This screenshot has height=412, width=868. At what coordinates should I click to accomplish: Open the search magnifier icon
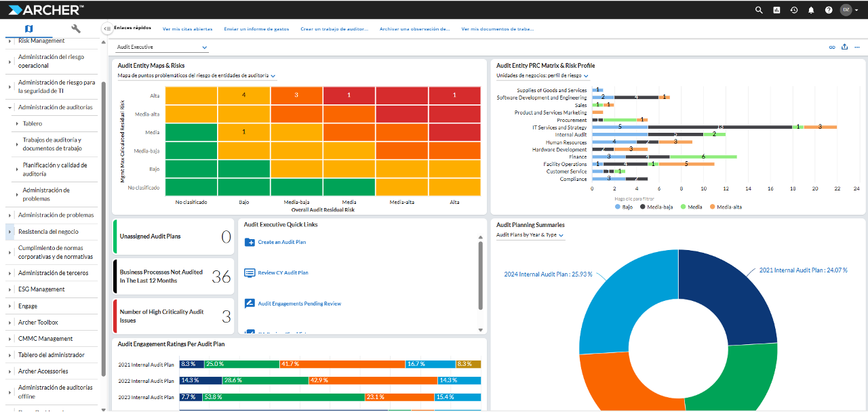coord(759,10)
